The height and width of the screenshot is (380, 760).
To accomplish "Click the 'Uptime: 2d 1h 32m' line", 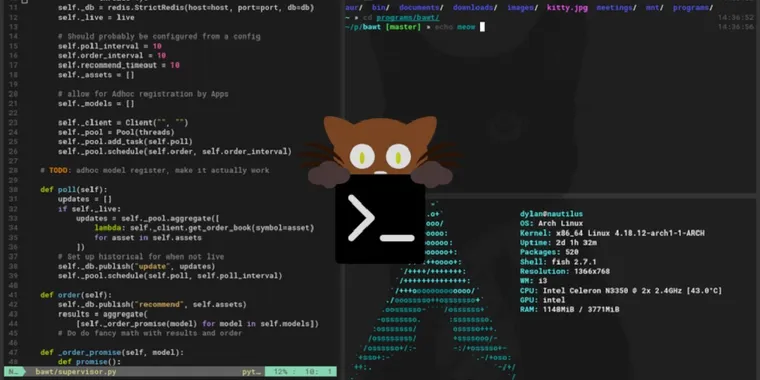I will click(558, 242).
